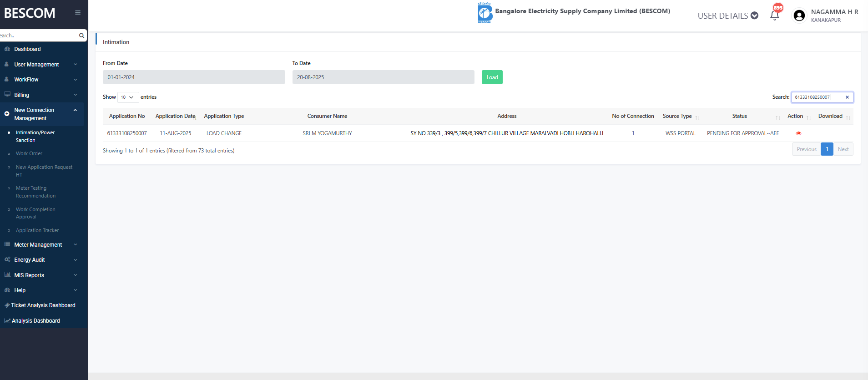Clear the search box with X icon
Screen dimensions: 868x380
pos(847,97)
